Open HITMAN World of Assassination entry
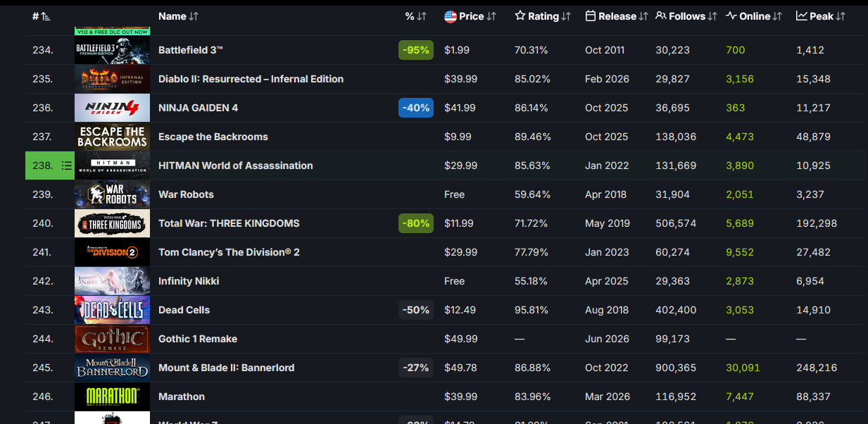The height and width of the screenshot is (424, 868). pyautogui.click(x=236, y=166)
